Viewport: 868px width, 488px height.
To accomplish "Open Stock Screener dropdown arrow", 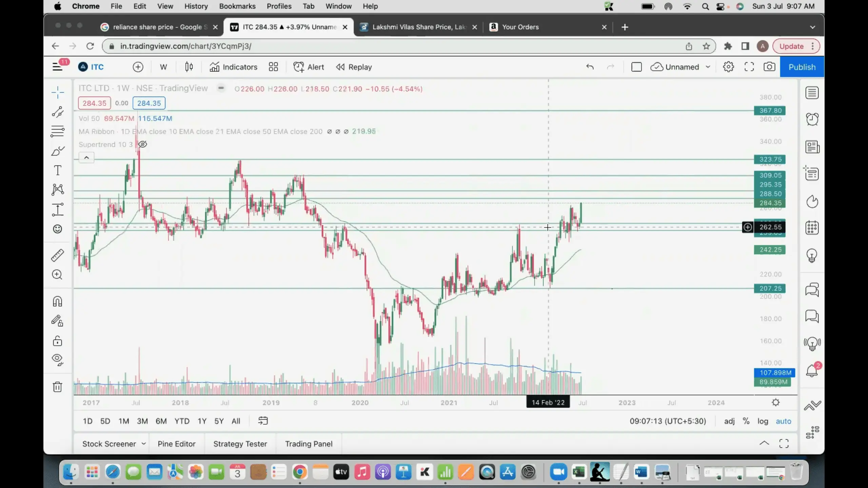I will tap(144, 444).
